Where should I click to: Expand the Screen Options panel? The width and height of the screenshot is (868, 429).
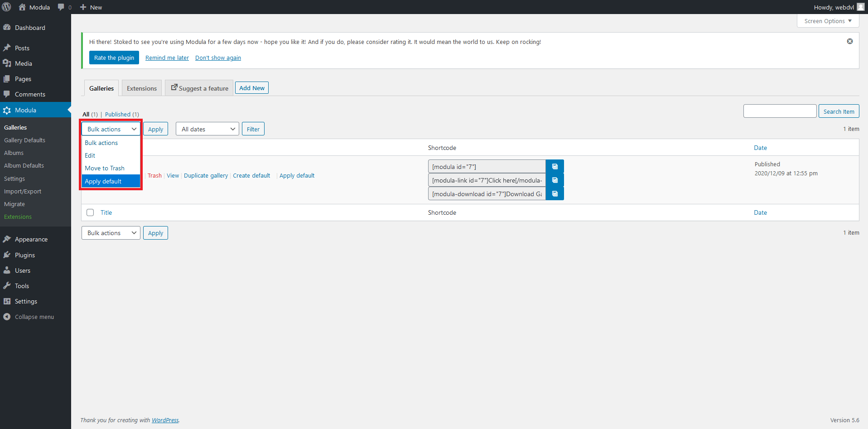827,21
